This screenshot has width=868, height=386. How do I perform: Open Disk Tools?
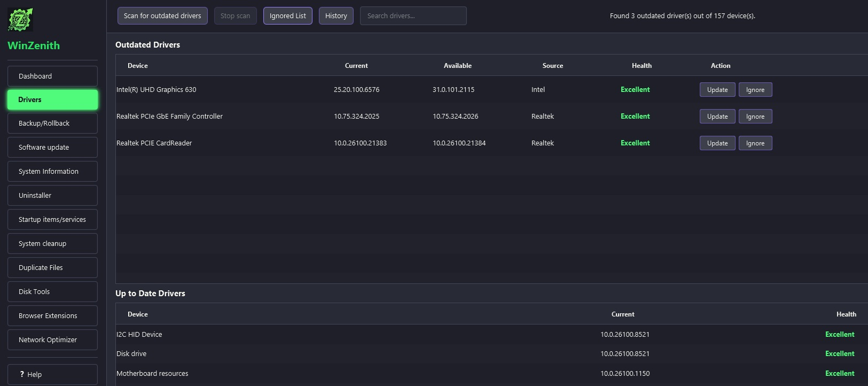pyautogui.click(x=52, y=291)
